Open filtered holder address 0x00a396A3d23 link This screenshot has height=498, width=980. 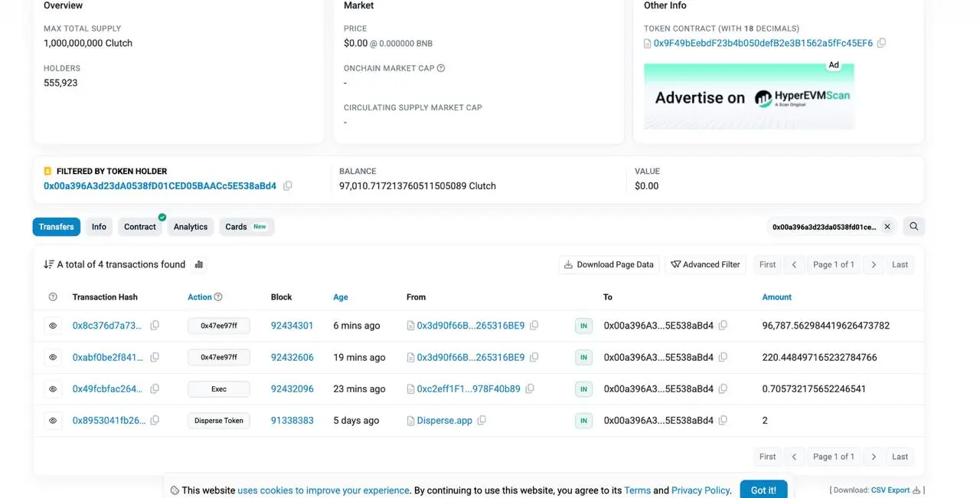pyautogui.click(x=160, y=186)
